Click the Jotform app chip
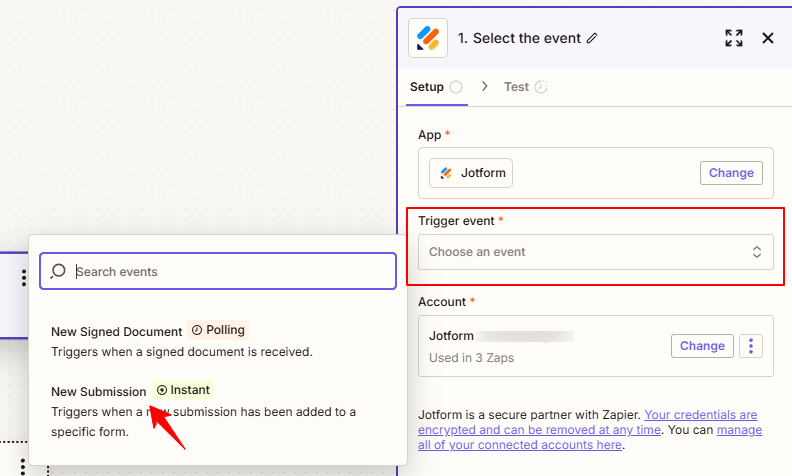 pos(471,173)
